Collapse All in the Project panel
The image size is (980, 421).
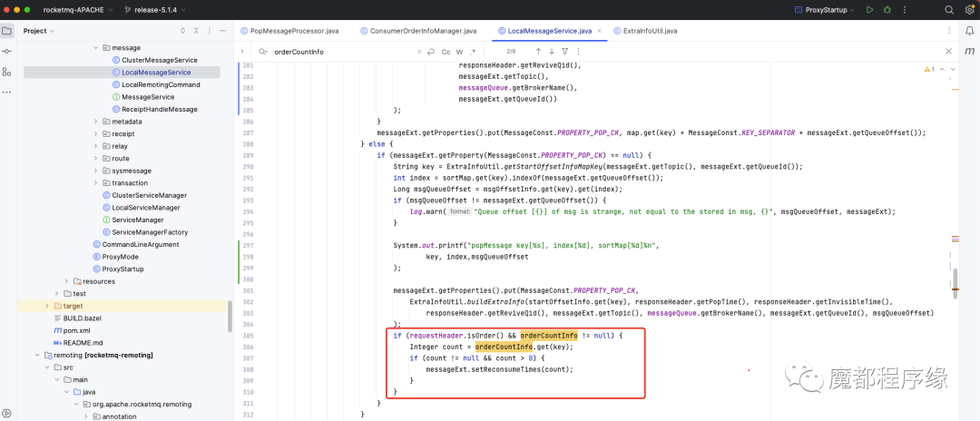coord(198,31)
